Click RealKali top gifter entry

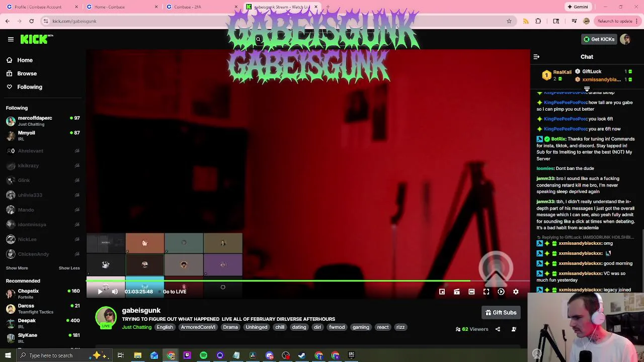pos(557,75)
